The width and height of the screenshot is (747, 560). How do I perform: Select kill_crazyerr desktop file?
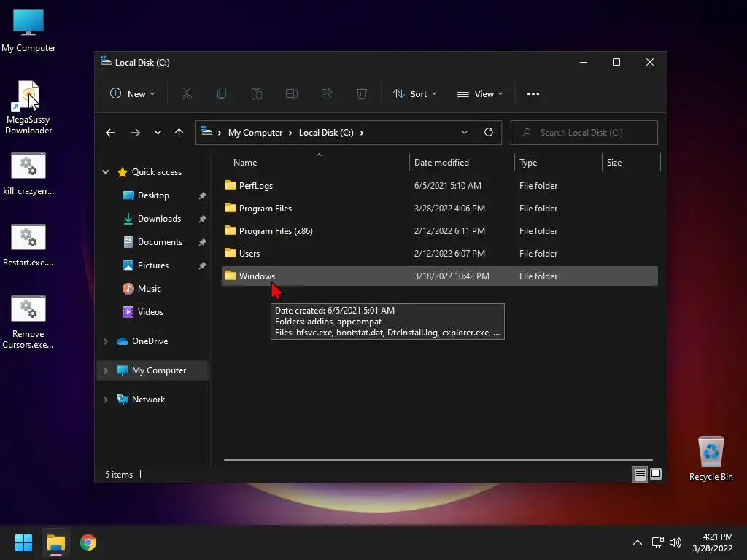[28, 174]
